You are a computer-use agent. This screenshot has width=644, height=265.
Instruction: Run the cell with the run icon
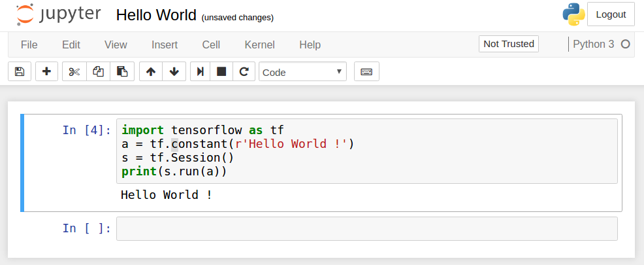201,71
